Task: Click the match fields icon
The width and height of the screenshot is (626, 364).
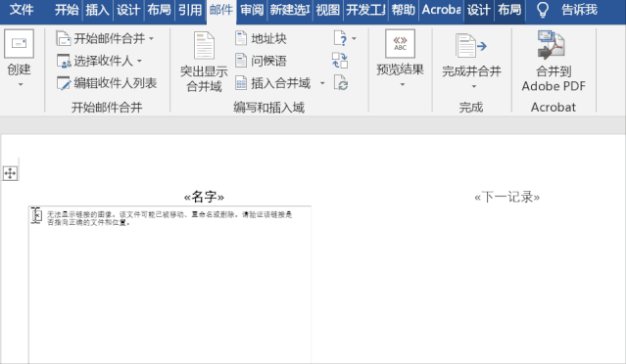Action: pos(340,61)
